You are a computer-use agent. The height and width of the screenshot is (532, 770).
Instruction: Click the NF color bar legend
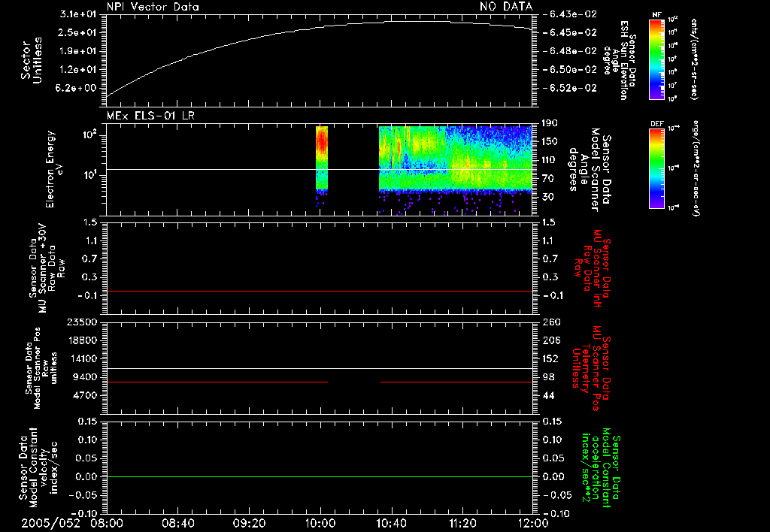(x=656, y=59)
